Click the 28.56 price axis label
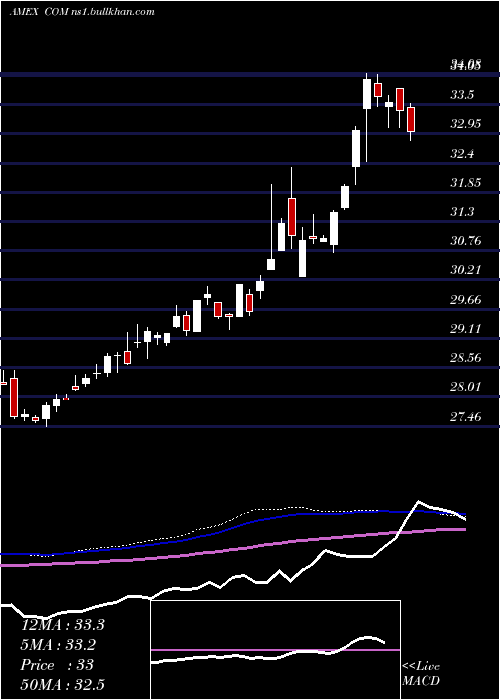Screen dimensions: 500x700 pos(466,358)
